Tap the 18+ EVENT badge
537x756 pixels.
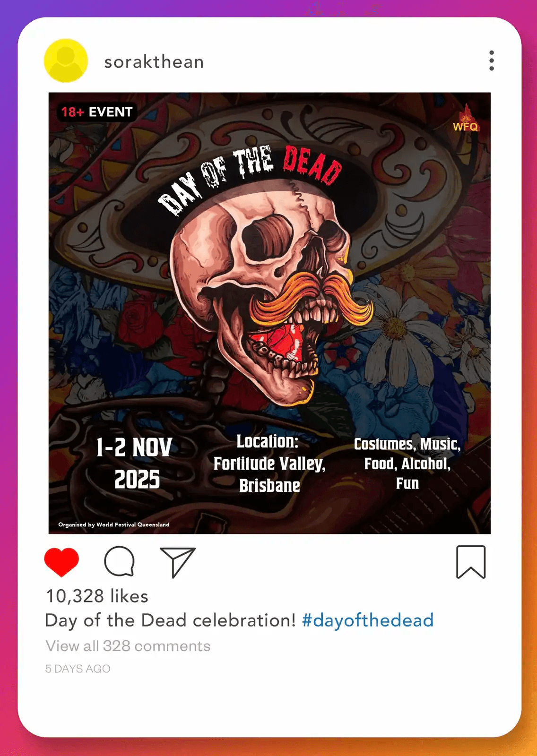tap(97, 112)
